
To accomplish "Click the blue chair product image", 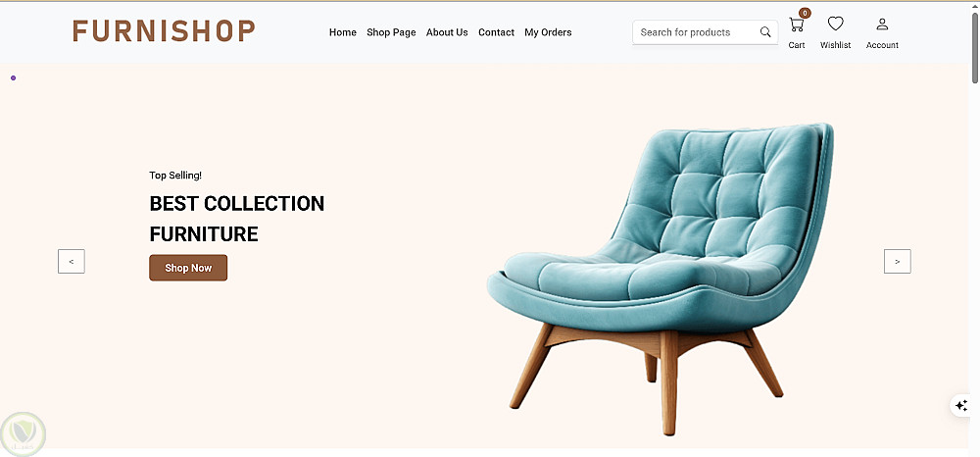I will pyautogui.click(x=660, y=279).
